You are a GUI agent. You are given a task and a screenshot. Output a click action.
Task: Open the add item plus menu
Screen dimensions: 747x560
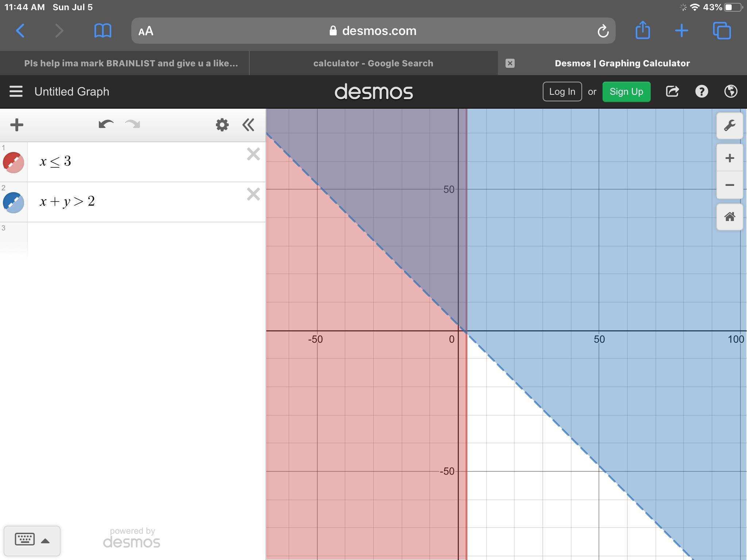coord(17,125)
